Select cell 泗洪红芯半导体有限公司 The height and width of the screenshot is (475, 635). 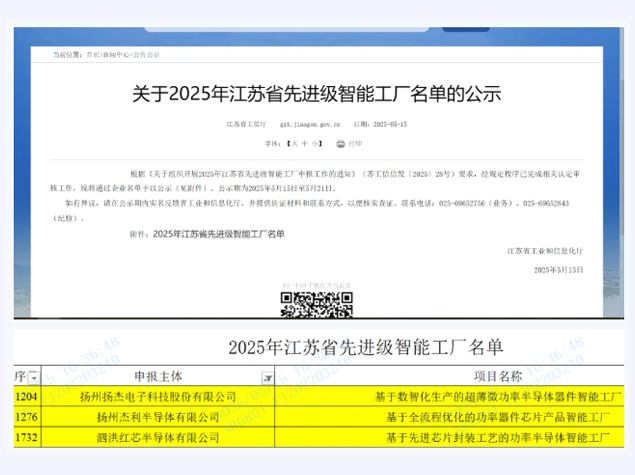(x=158, y=437)
